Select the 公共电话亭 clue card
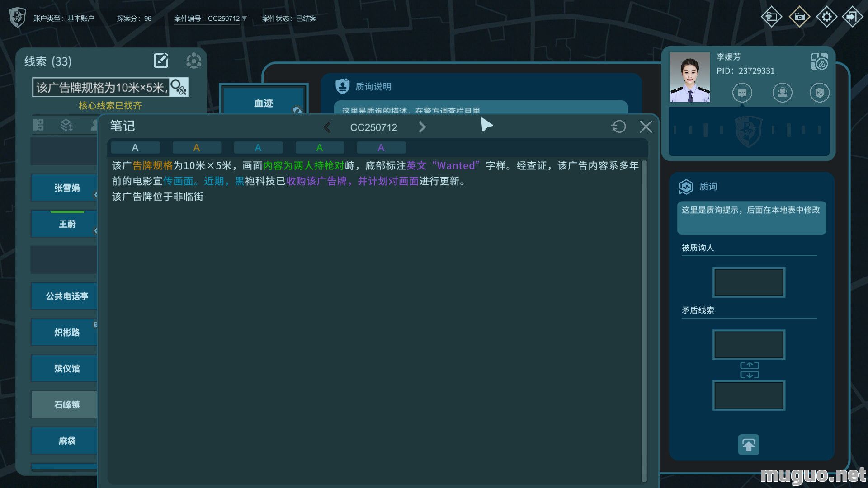Image resolution: width=868 pixels, height=488 pixels. (64, 296)
